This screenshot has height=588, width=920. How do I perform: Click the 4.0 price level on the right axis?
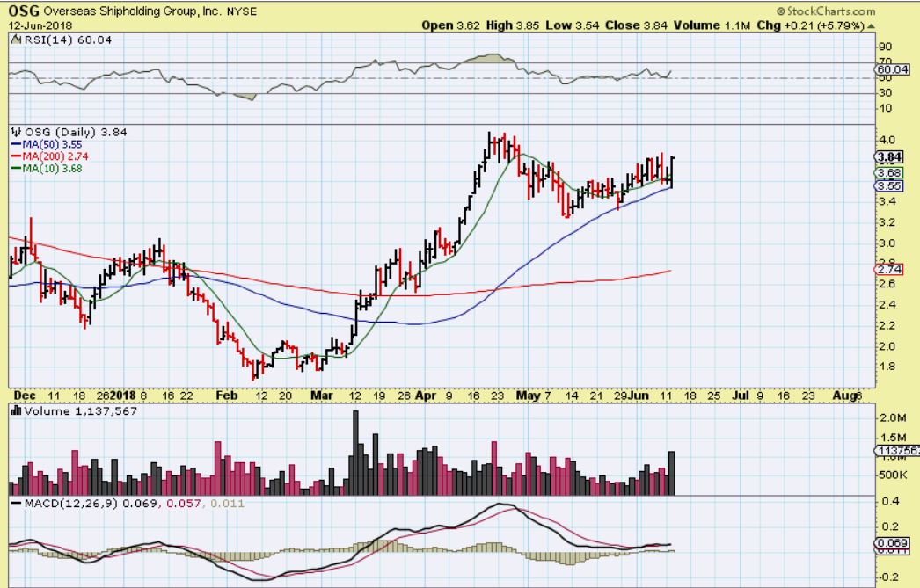click(887, 140)
